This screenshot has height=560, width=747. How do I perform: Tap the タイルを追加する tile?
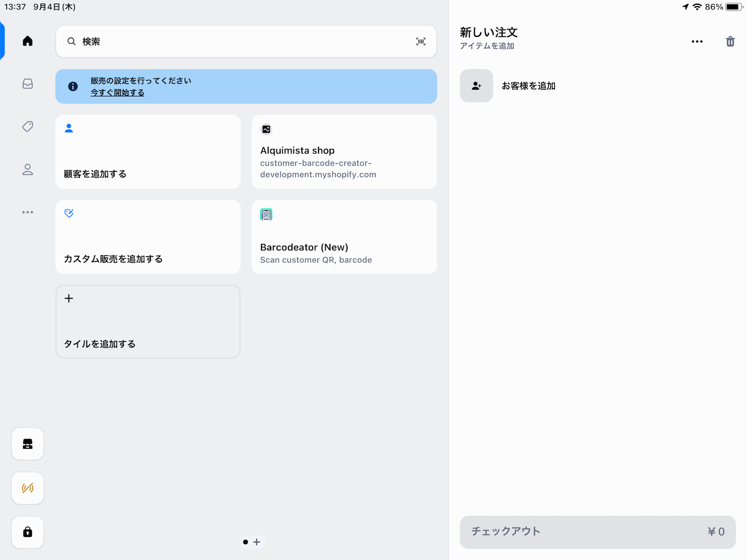[x=148, y=321]
